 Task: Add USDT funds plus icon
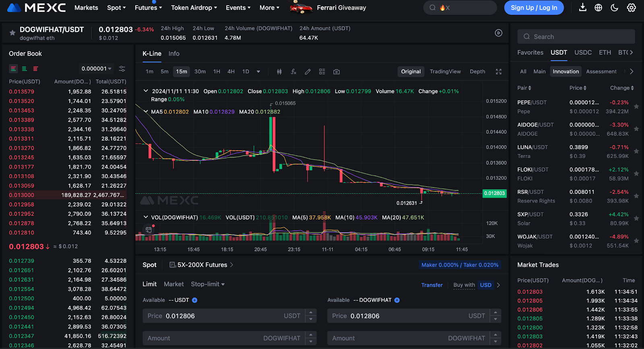point(194,300)
